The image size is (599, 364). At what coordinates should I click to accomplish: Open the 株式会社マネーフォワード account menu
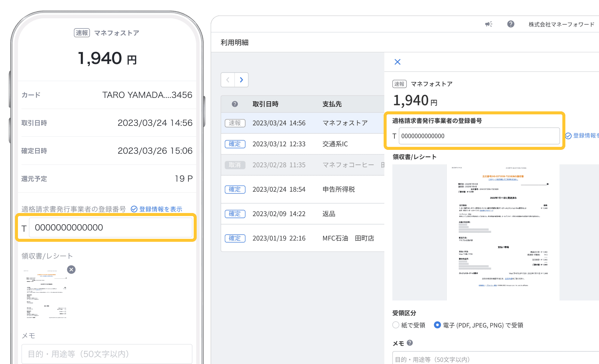pos(561,25)
